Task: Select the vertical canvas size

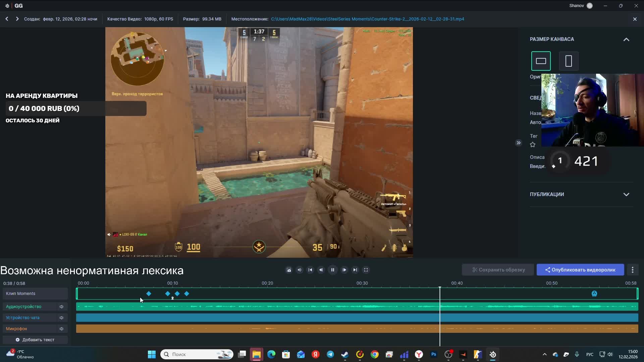Action: (x=569, y=61)
